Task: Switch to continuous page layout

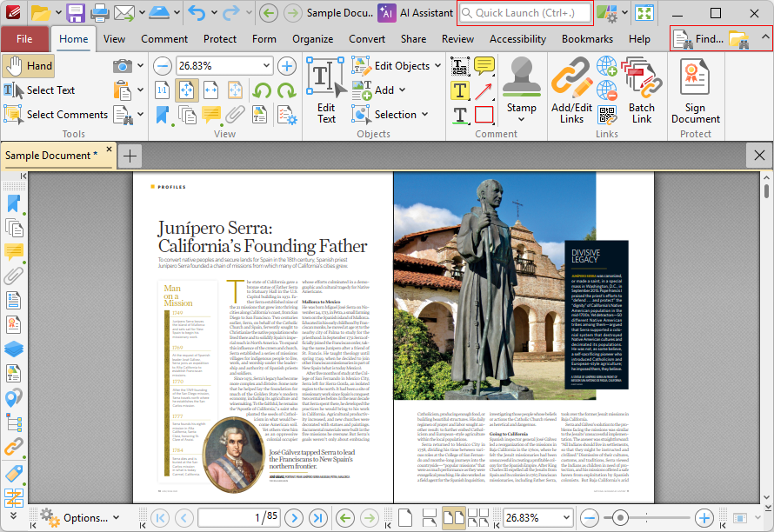Action: coord(430,518)
